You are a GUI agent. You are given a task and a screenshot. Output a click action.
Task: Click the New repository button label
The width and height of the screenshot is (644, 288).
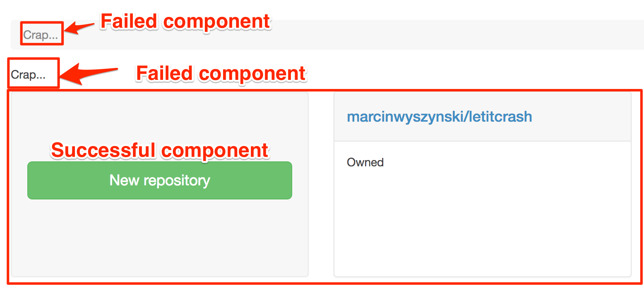[x=159, y=180]
